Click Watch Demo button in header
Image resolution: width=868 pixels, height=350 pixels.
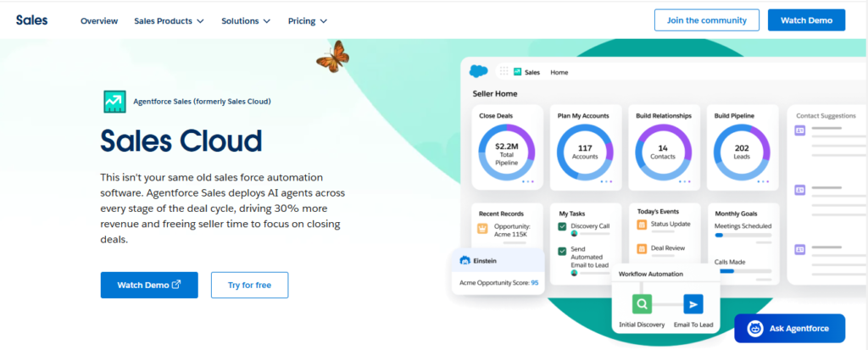tap(806, 20)
